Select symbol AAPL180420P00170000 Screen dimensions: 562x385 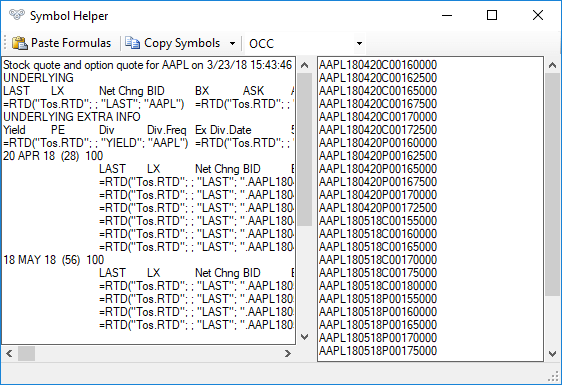(378, 195)
